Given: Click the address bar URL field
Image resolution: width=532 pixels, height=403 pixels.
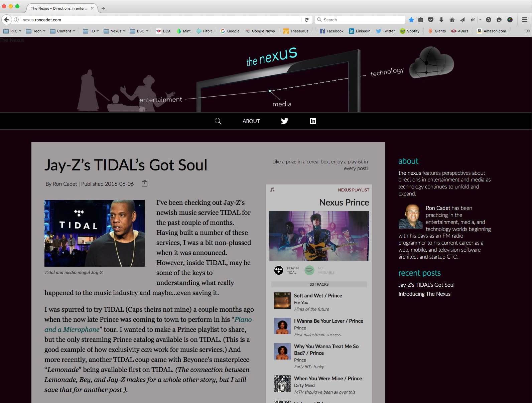Looking at the screenshot, I should [x=160, y=20].
